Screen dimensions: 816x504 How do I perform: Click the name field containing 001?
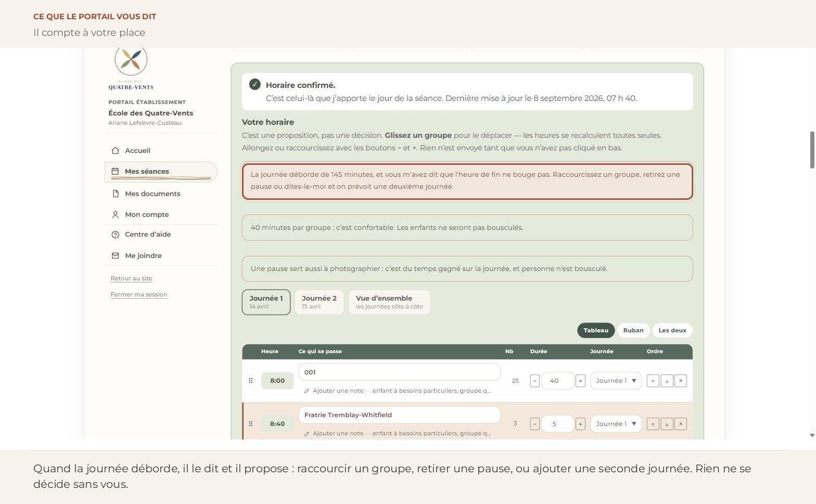(399, 372)
